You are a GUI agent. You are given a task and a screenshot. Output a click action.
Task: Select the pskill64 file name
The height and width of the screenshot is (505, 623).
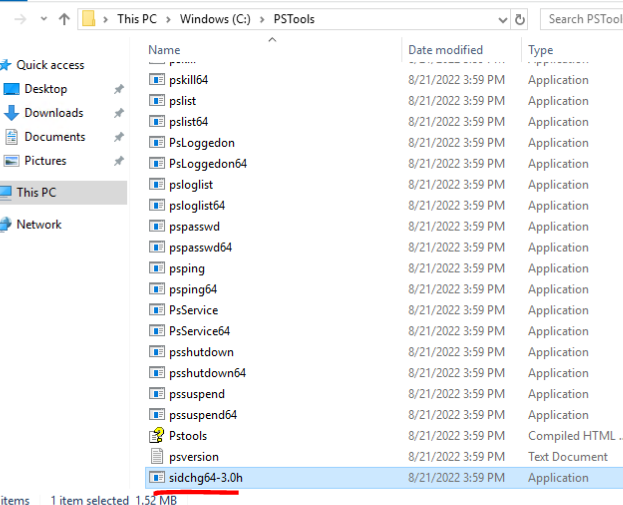[188, 80]
